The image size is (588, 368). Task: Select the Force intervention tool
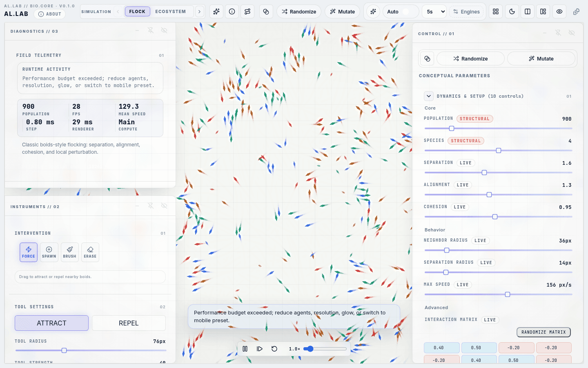[x=29, y=252]
